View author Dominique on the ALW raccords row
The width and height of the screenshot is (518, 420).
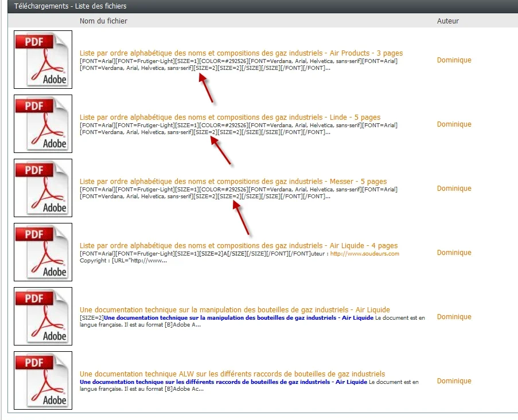454,381
